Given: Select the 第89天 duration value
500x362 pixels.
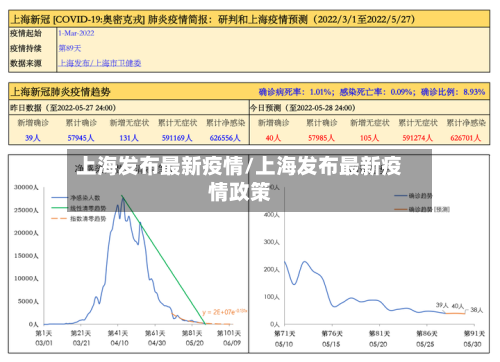Looking at the screenshot, I should point(70,48).
